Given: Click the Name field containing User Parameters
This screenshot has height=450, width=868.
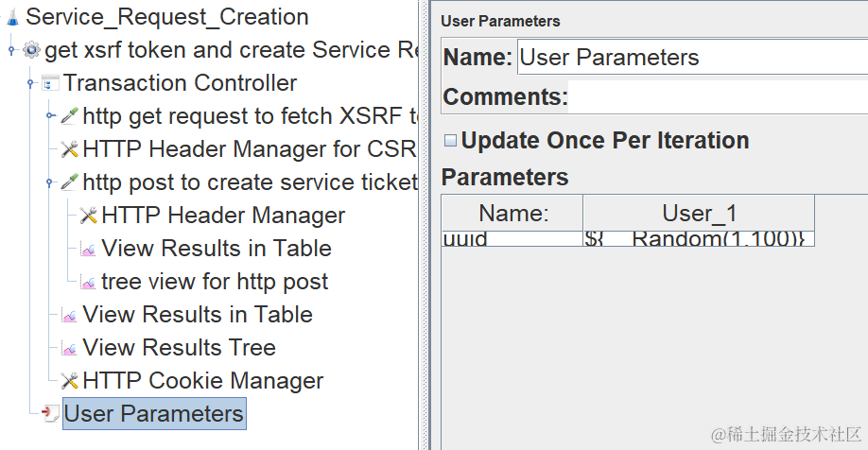Looking at the screenshot, I should (x=692, y=57).
